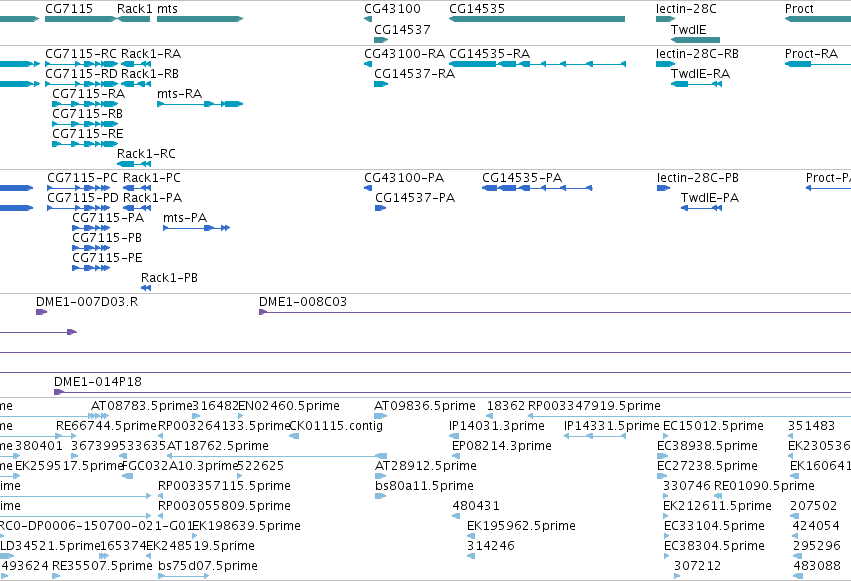Click transcript CG7115-RA
The height and width of the screenshot is (581, 851).
pyautogui.click(x=88, y=94)
